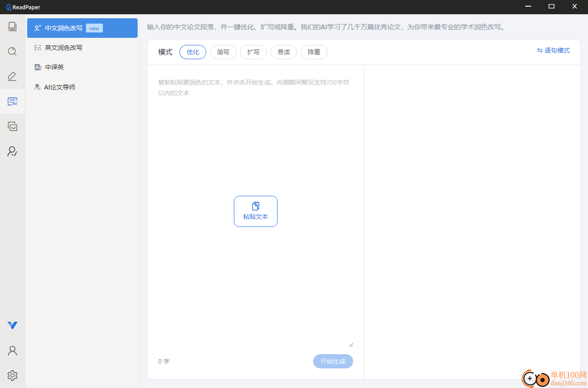Screen dimensions: 588x388
Task: Close the ReadPaper window
Action: point(575,6)
